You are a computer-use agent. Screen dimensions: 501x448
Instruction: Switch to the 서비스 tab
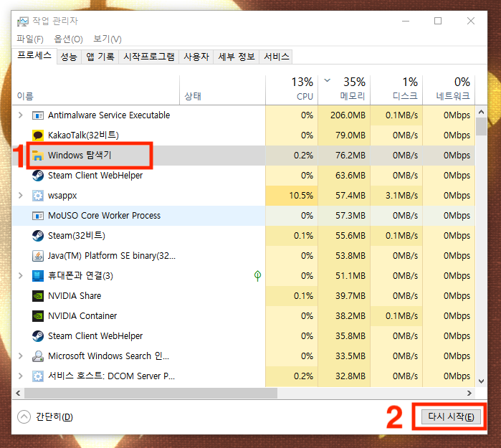(x=277, y=57)
